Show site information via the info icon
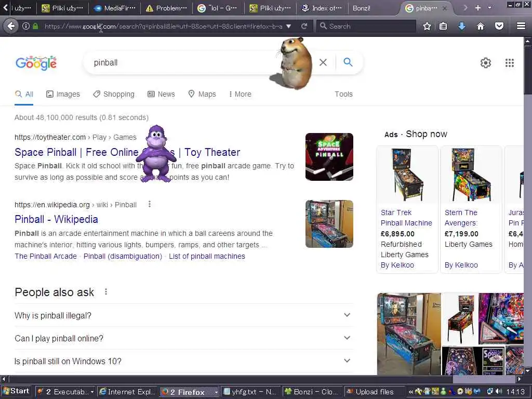The height and width of the screenshot is (399, 532). (x=26, y=26)
